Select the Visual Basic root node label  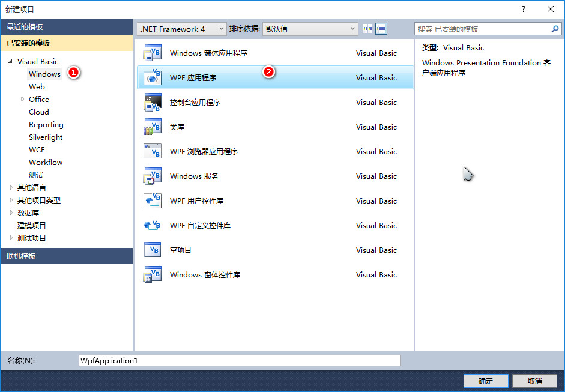(38, 62)
